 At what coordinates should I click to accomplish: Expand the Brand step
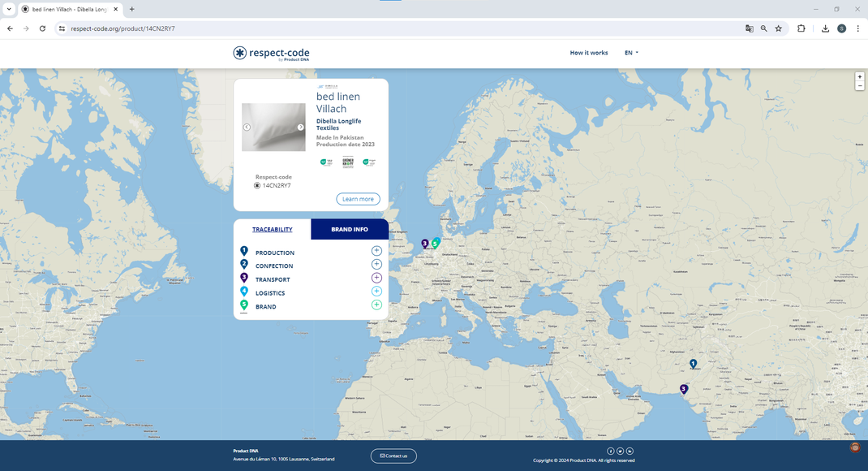[376, 305]
